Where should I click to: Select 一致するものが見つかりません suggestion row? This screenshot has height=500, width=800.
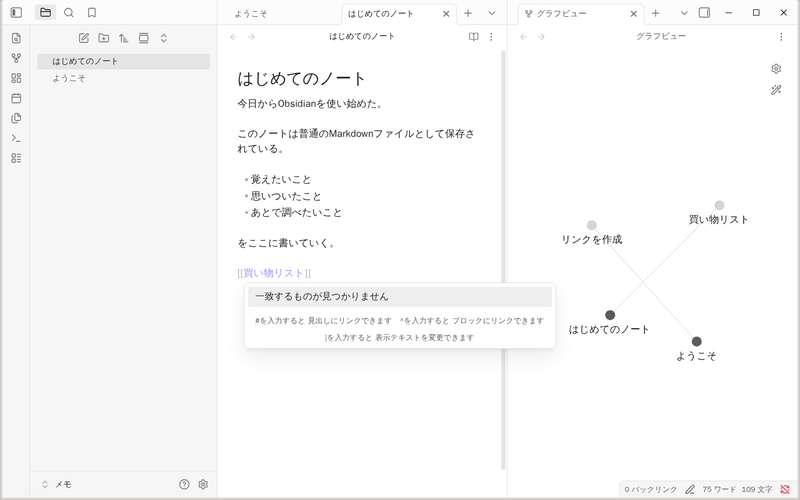pos(400,296)
